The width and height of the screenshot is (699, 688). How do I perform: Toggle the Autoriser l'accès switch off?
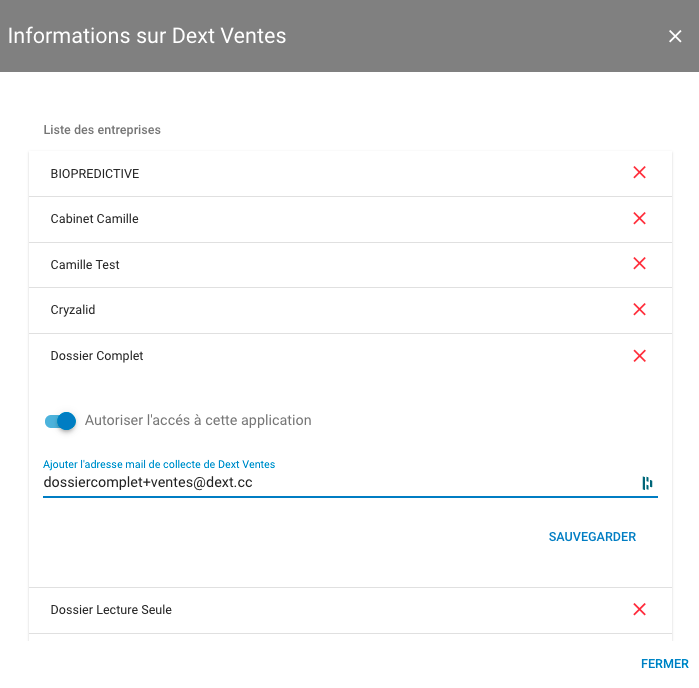coord(61,421)
